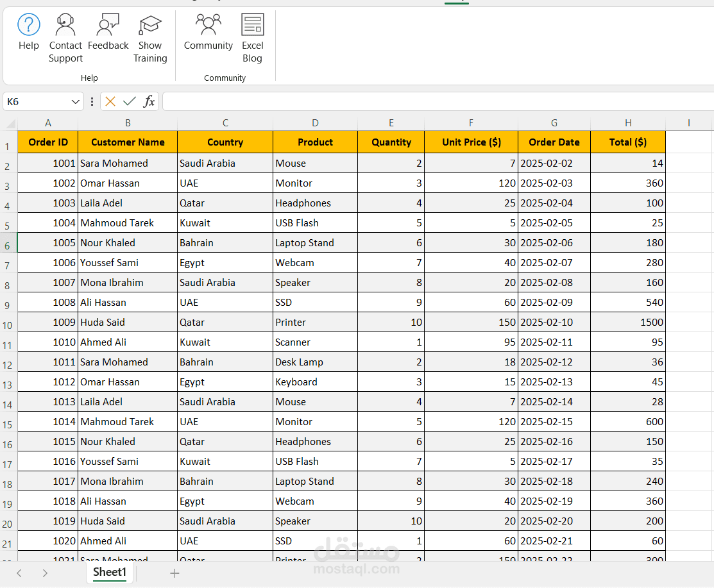Select the cell containing Laptop Stand
This screenshot has height=588, width=714.
pos(314,242)
